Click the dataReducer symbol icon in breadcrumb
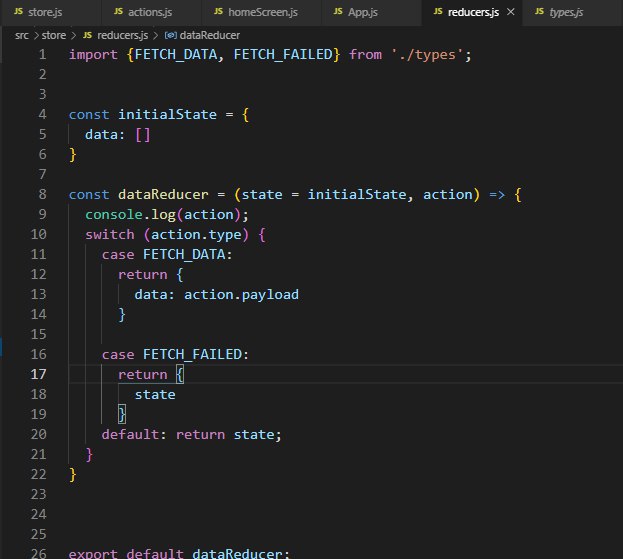 tap(170, 35)
